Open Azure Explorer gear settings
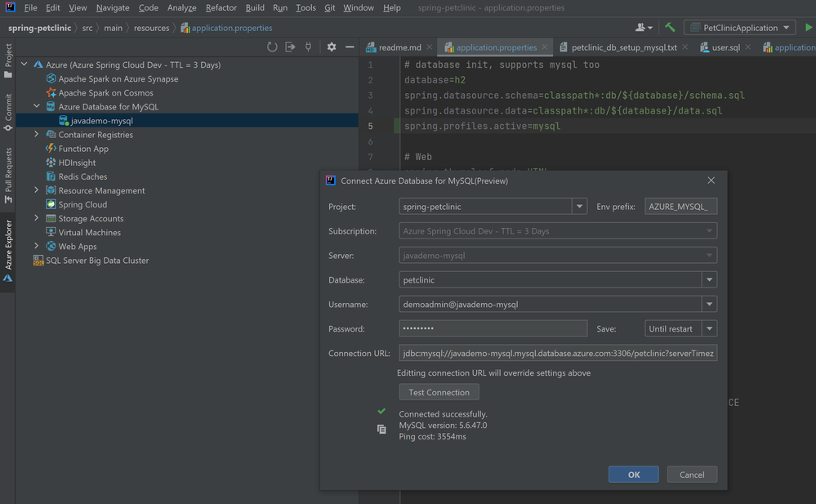The height and width of the screenshot is (504, 816). (x=332, y=47)
